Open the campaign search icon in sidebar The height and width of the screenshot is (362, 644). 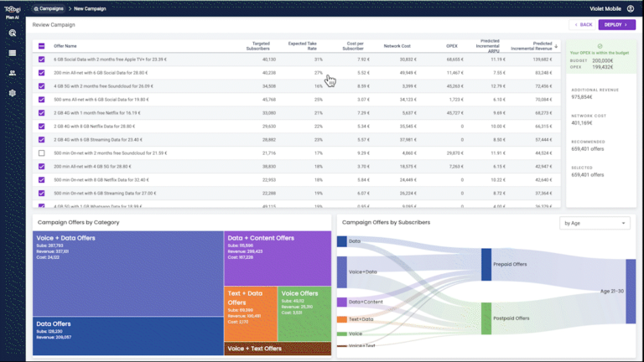point(13,34)
